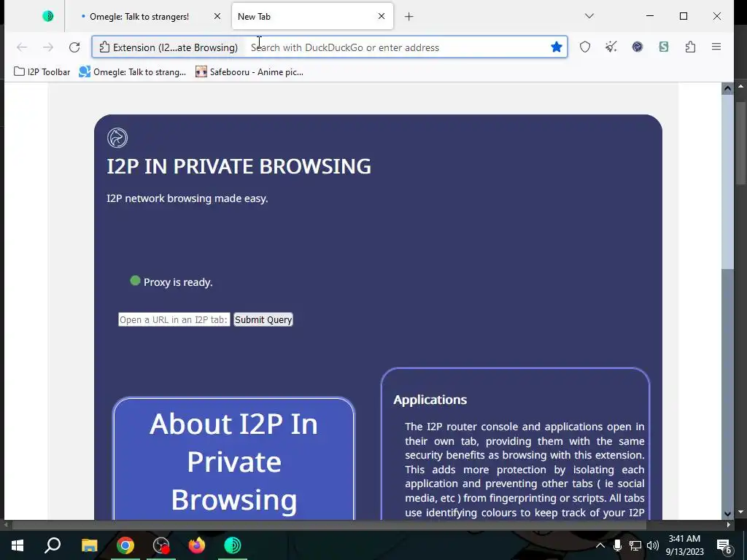Open the notification center icon
This screenshot has width=747, height=560.
[724, 546]
